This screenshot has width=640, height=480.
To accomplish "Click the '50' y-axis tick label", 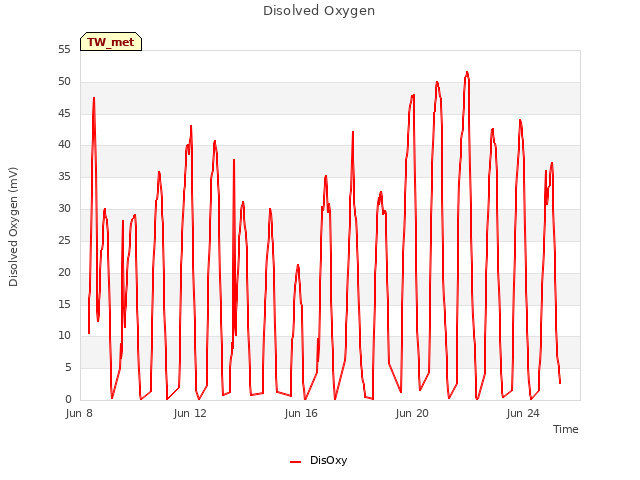I will click(x=64, y=82).
